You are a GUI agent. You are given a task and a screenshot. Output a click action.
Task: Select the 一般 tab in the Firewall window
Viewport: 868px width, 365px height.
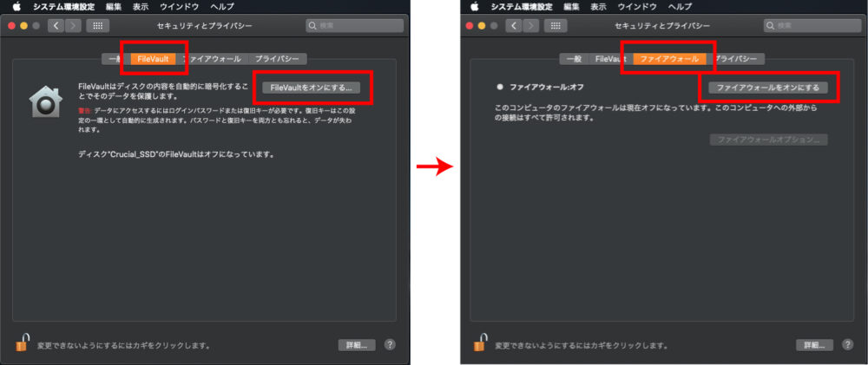(x=573, y=59)
